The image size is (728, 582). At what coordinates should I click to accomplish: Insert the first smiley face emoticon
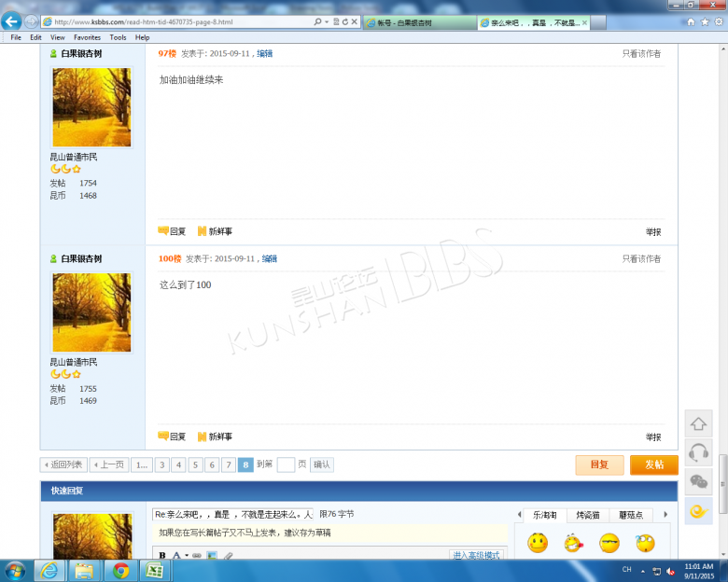click(x=538, y=542)
